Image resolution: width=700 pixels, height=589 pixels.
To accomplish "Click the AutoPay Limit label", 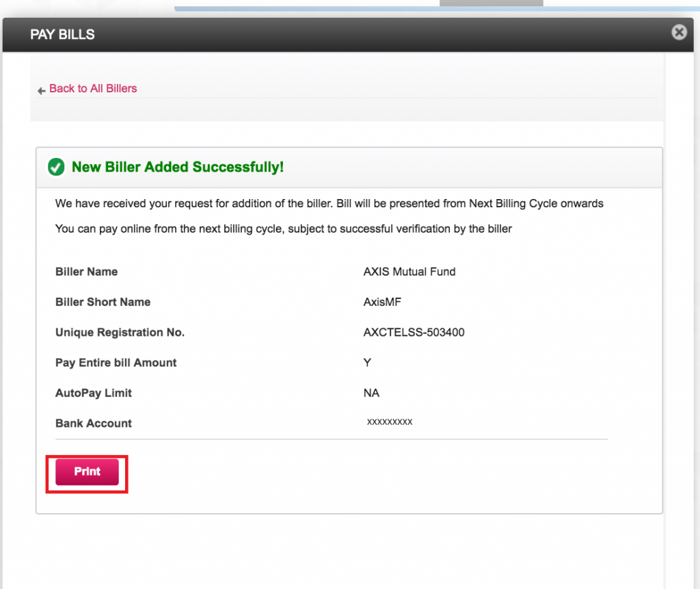I will coord(94,393).
